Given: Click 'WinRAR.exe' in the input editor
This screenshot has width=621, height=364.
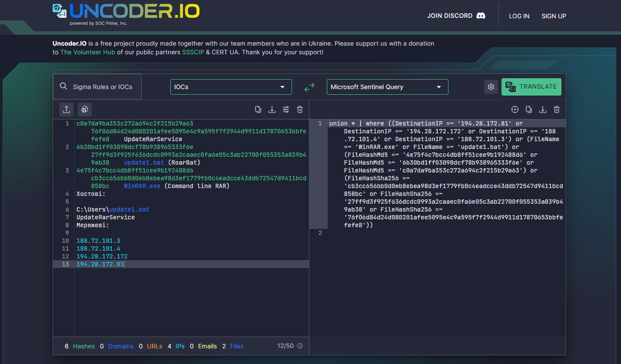Looking at the screenshot, I should tap(142, 186).
